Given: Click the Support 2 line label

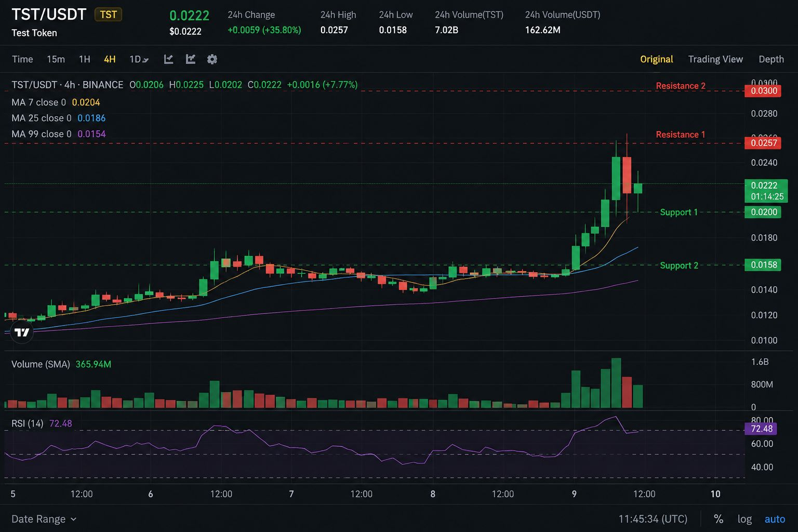Looking at the screenshot, I should click(x=679, y=265).
